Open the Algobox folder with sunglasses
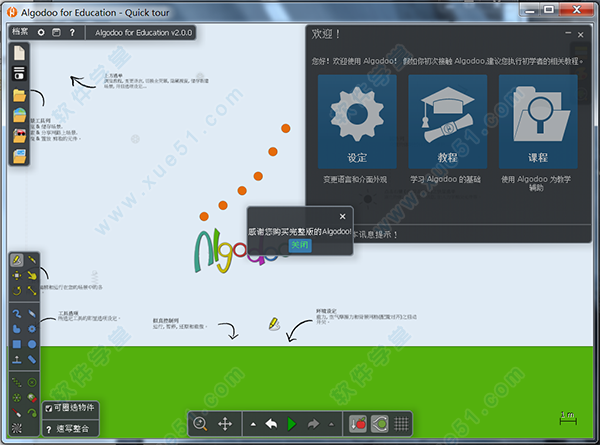This screenshot has width=600, height=445. tap(19, 135)
